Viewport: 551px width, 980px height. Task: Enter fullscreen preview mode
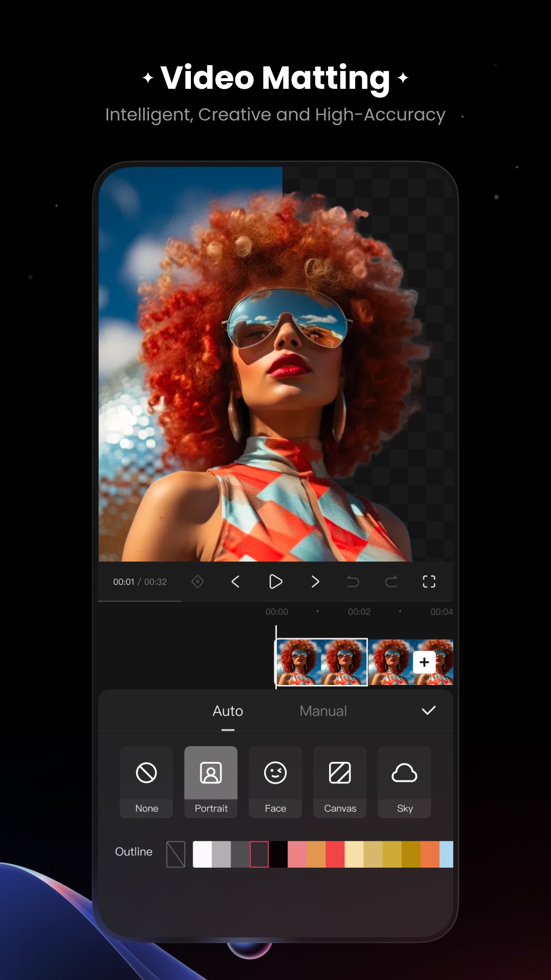point(429,581)
